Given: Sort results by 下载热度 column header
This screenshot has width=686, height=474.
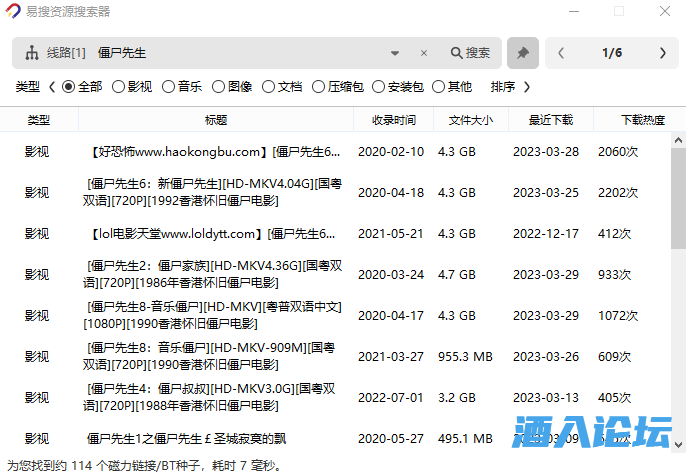Looking at the screenshot, I should tap(642, 120).
